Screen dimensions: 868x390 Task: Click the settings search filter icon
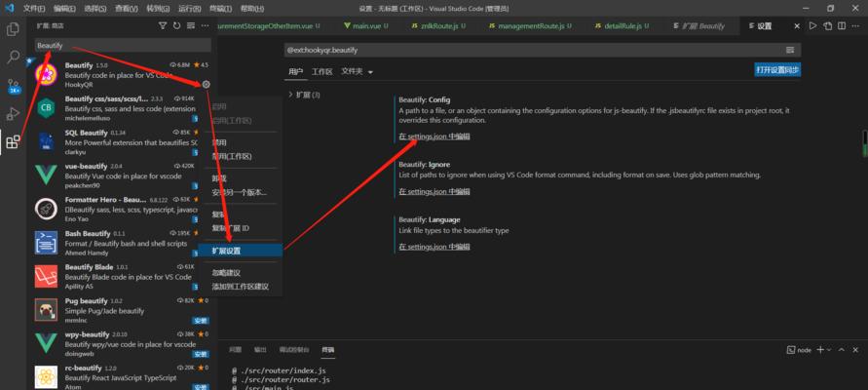click(790, 50)
